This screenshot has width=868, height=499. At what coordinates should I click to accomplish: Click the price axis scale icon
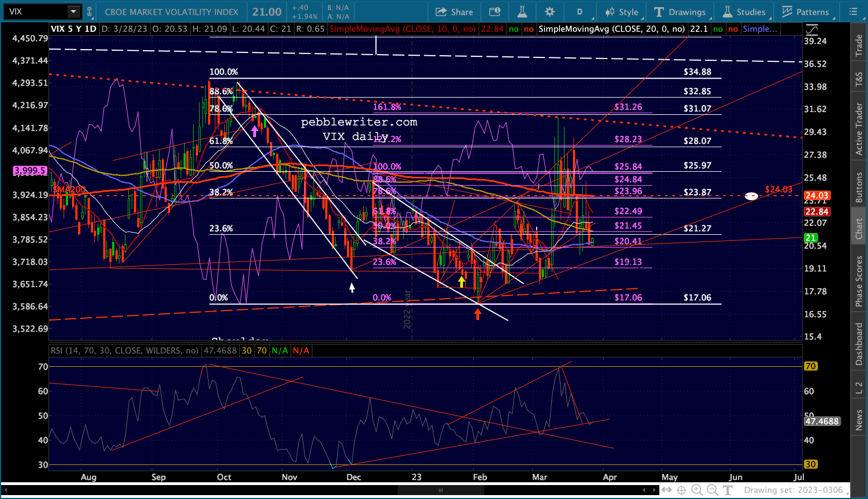pyautogui.click(x=812, y=30)
